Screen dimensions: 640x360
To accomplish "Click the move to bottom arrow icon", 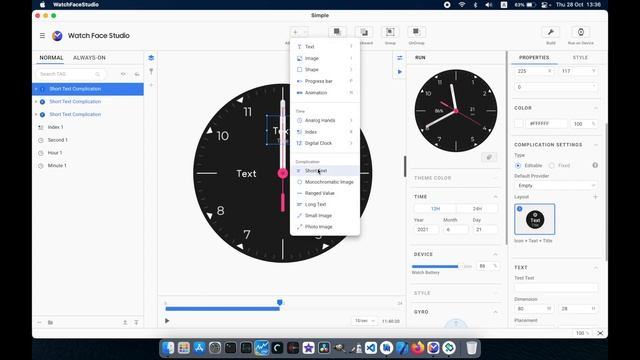I will click(x=136, y=322).
